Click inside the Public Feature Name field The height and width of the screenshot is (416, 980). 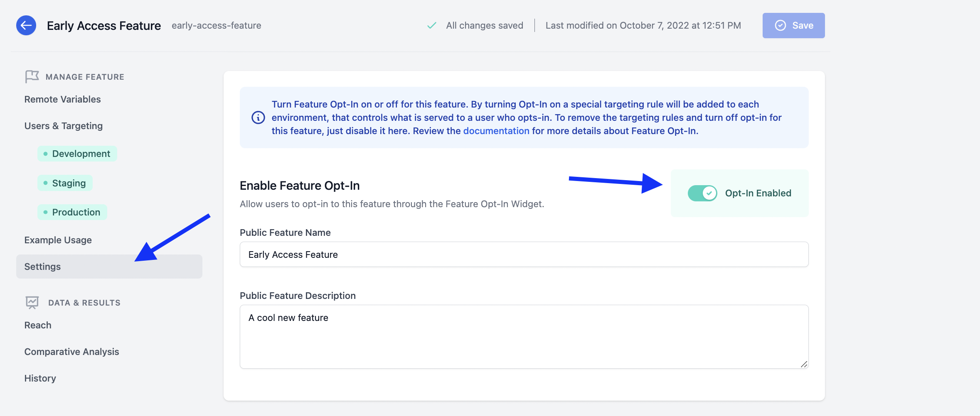(524, 254)
